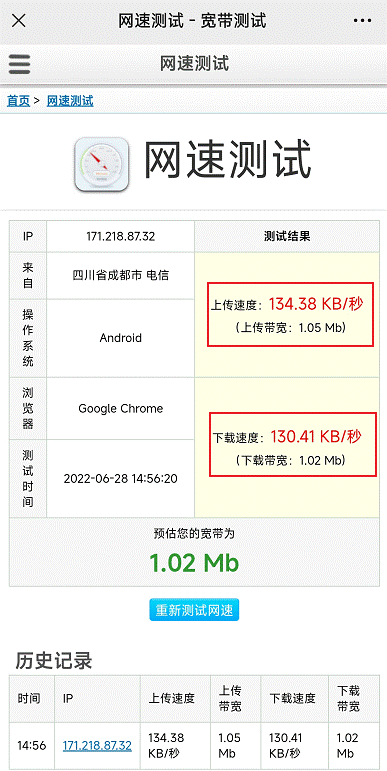Click the 时间 column header in history

[30, 698]
